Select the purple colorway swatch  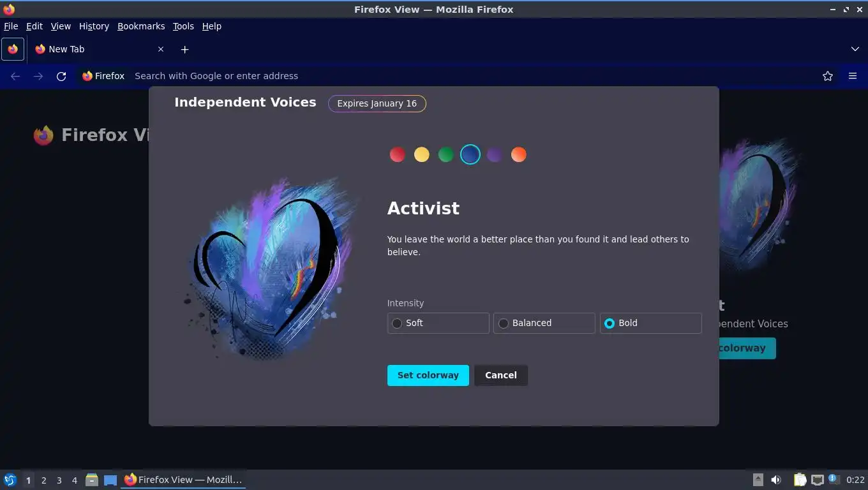(x=495, y=154)
